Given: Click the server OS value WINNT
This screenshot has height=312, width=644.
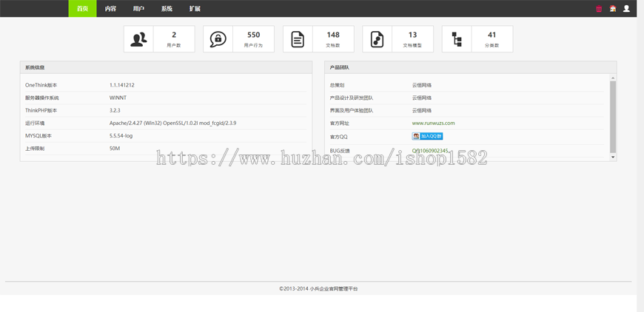Looking at the screenshot, I should tap(118, 98).
